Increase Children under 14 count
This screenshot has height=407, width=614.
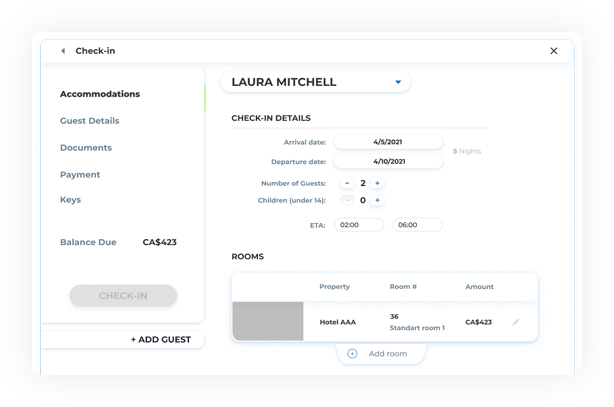tap(377, 200)
